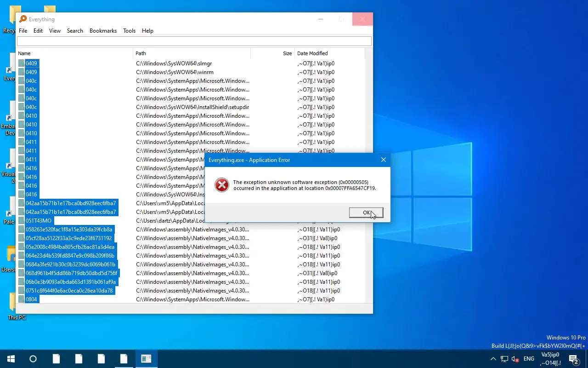Image resolution: width=588 pixels, height=368 pixels.
Task: Show hidden tray icons chevron
Action: [493, 359]
